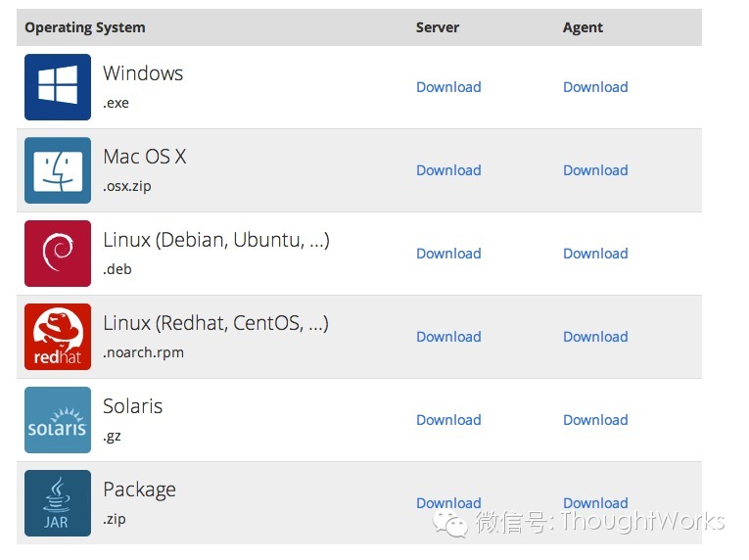
Task: Click the Mac OS X Finder icon
Action: pos(58,170)
